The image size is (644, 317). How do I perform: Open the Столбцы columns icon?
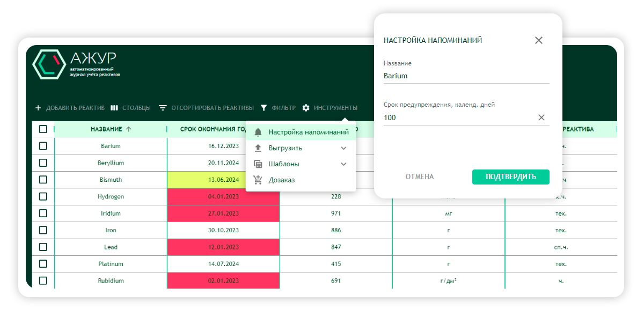[x=114, y=108]
